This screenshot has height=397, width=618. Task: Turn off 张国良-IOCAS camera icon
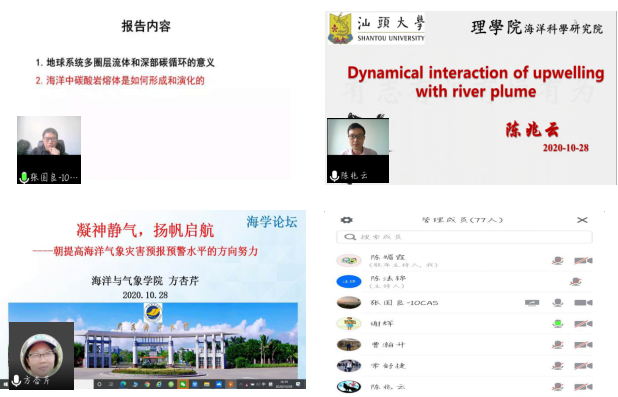coord(583,302)
